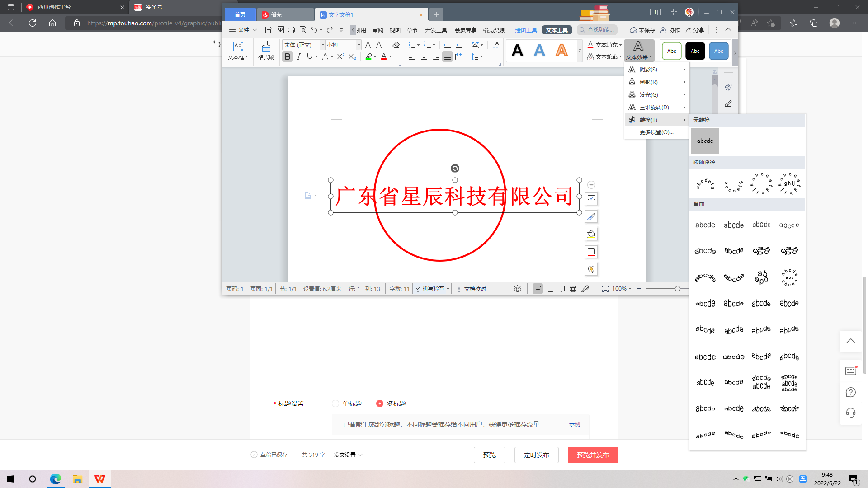Expand the 文本效果 dropdown
868x488 pixels.
(x=639, y=51)
